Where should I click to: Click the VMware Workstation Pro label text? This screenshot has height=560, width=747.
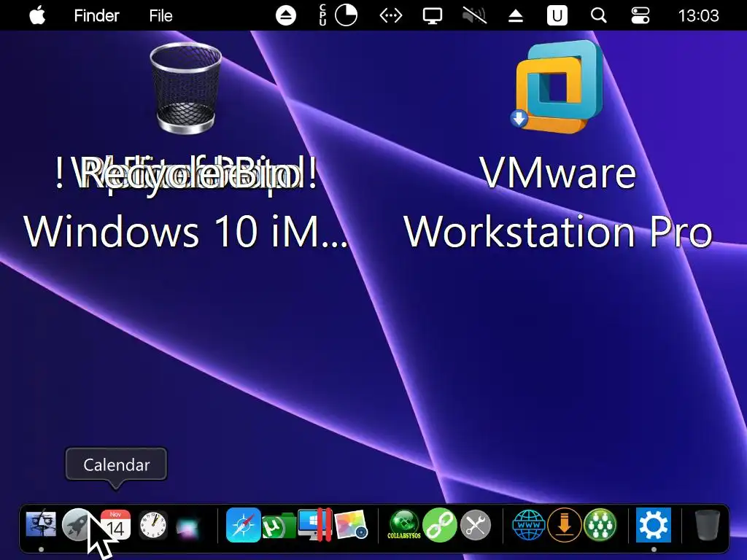coord(558,203)
